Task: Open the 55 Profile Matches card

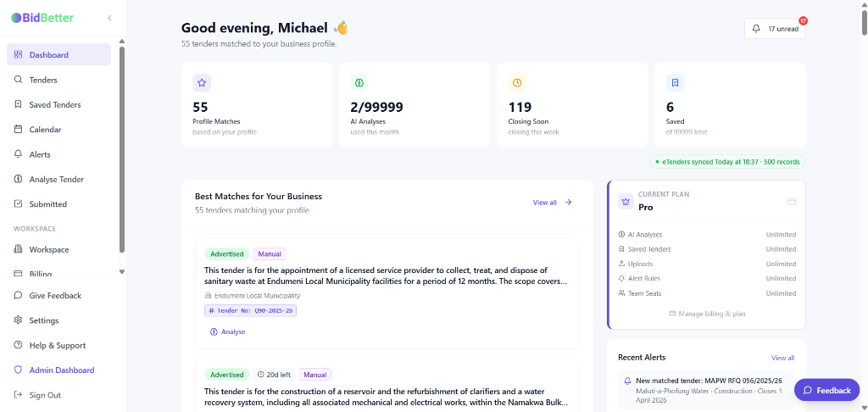Action: pos(257,104)
